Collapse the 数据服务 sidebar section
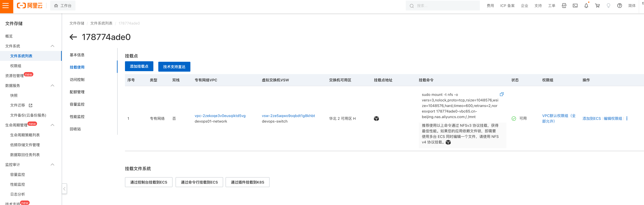This screenshot has height=205, width=644. coord(52,86)
